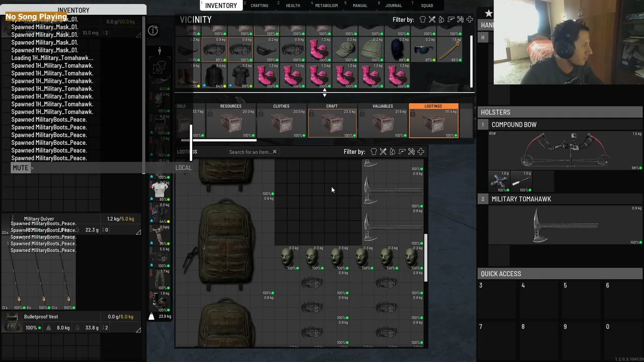Expand Bulletproof Vest panel corner triangle
Viewport: 644px width, 362px height.
pos(138,330)
